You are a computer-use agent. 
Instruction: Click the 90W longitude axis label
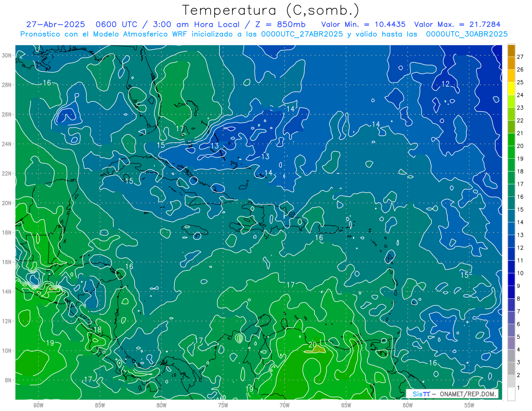38,405
